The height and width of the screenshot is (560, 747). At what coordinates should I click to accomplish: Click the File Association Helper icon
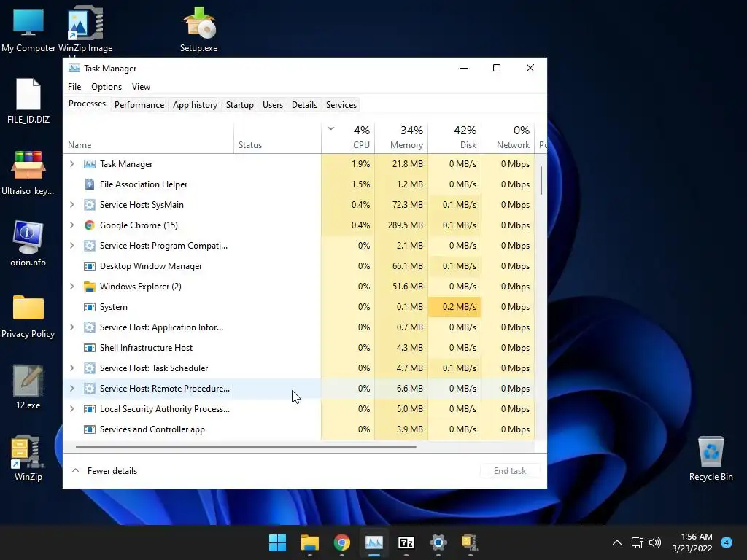[90, 184]
